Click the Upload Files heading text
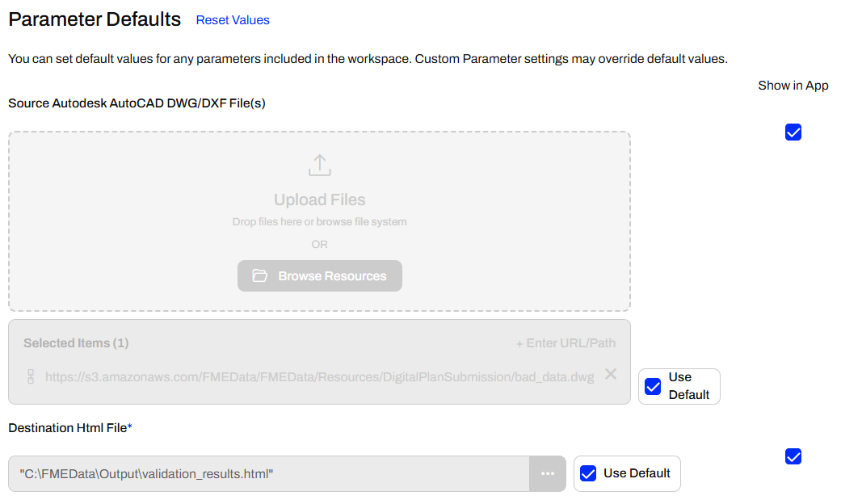The image size is (841, 504). coord(320,199)
